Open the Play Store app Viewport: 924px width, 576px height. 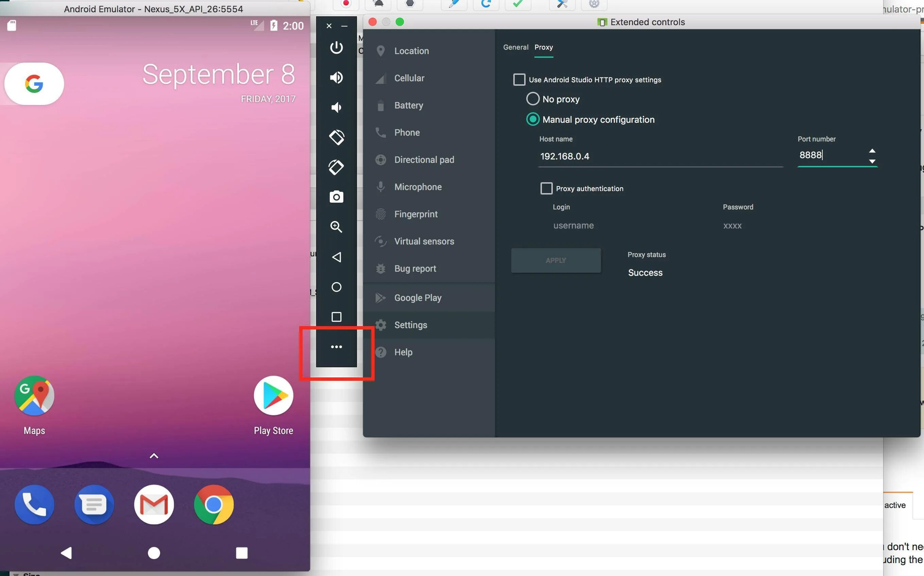273,396
